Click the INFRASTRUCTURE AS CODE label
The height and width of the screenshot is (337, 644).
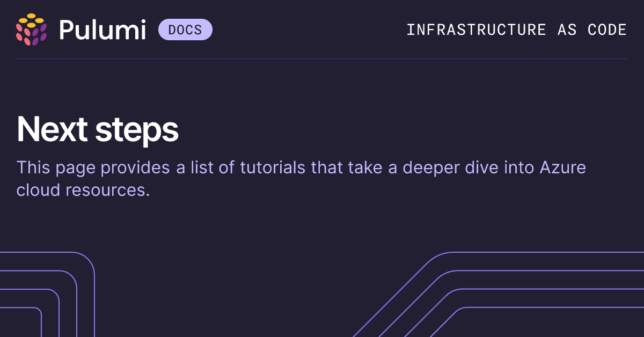(516, 30)
